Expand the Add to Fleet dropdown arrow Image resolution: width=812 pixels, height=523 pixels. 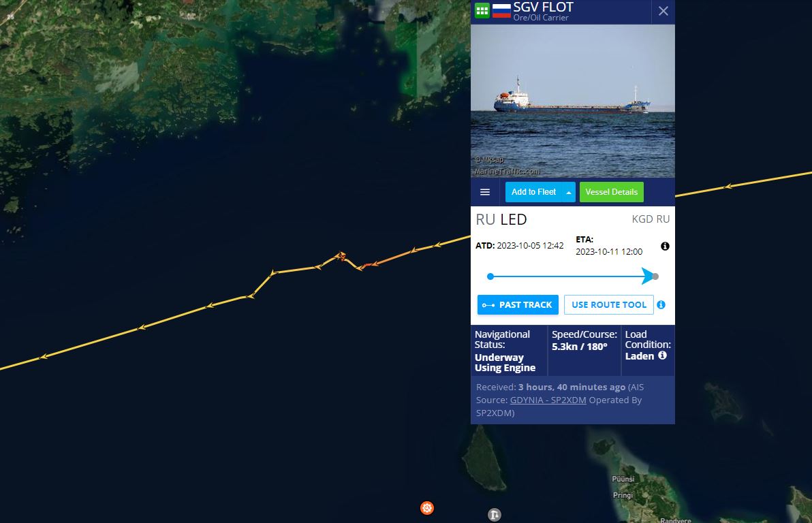(x=569, y=192)
